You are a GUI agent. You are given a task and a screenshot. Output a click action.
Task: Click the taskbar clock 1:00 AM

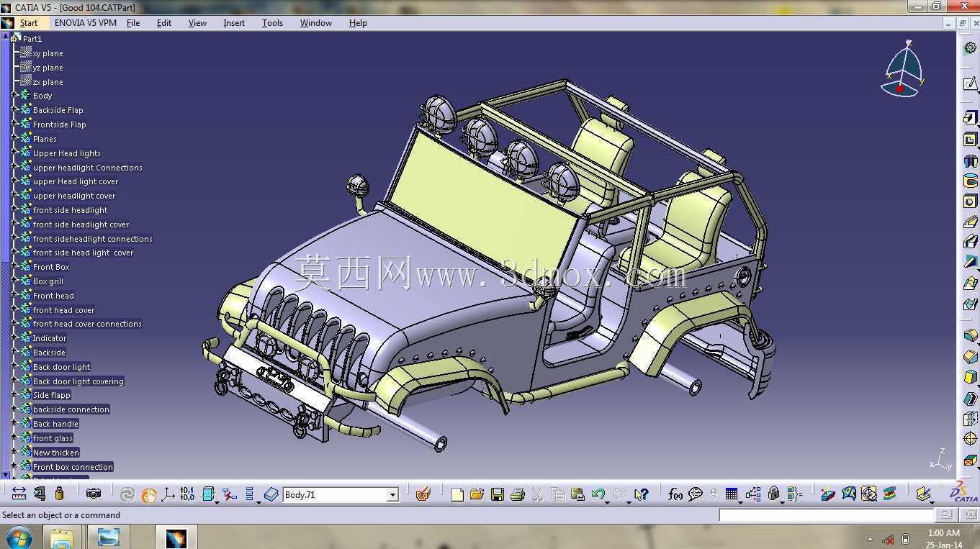tap(943, 533)
